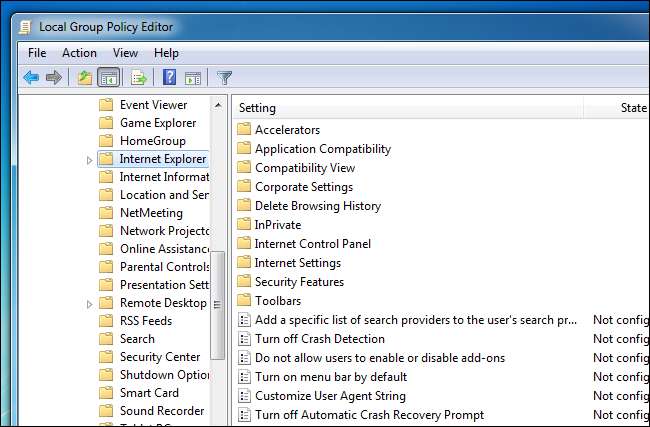This screenshot has width=650, height=427.
Task: Click the Show/Hide Action Pane icon
Action: click(x=192, y=77)
